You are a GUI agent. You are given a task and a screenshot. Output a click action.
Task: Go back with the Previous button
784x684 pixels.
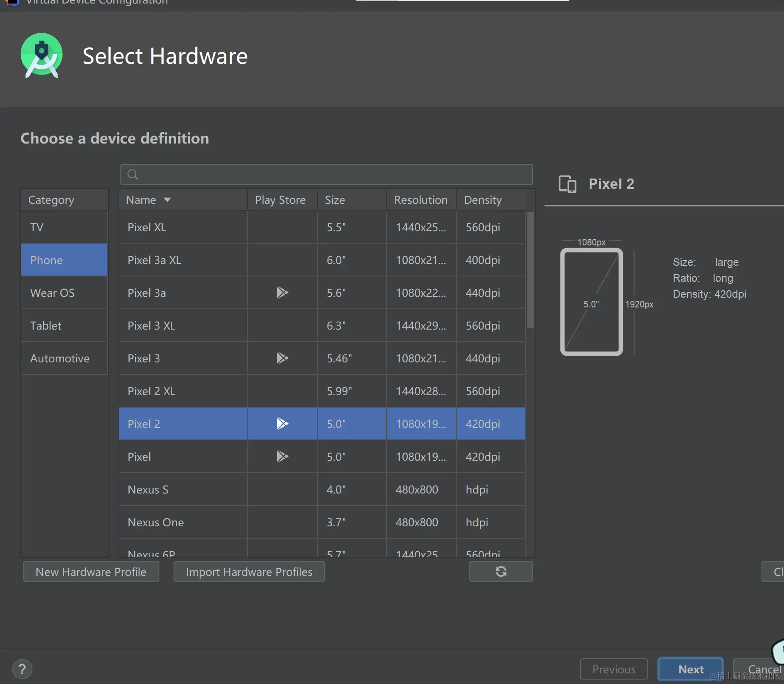click(614, 669)
